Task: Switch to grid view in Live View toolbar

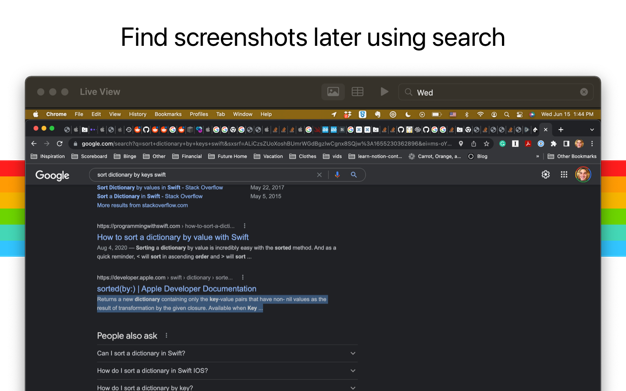Action: pos(357,92)
